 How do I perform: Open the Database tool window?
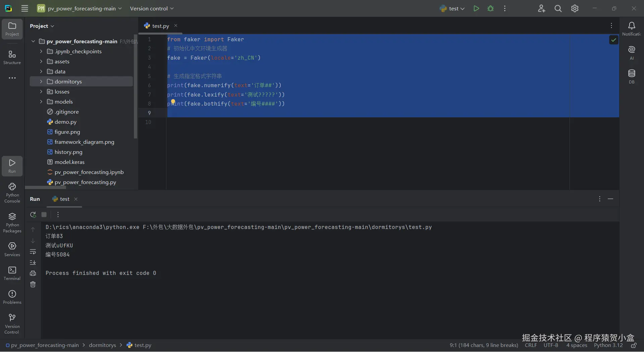point(632,76)
